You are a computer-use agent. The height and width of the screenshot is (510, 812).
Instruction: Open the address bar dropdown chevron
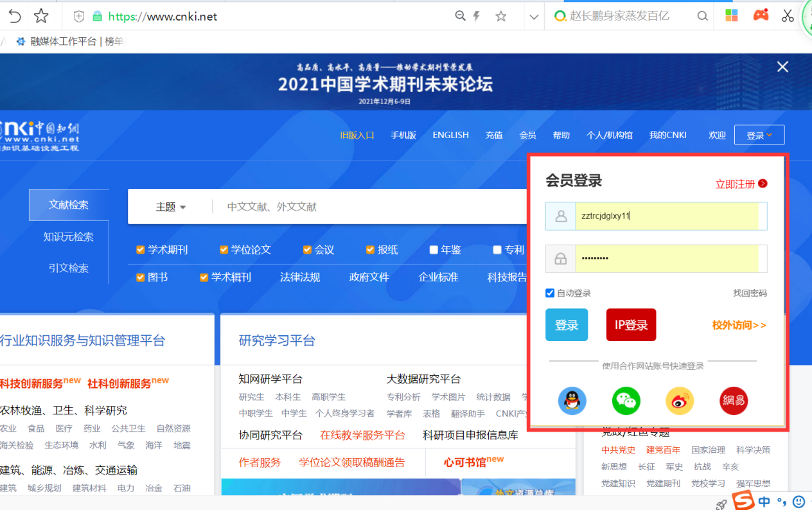click(533, 17)
